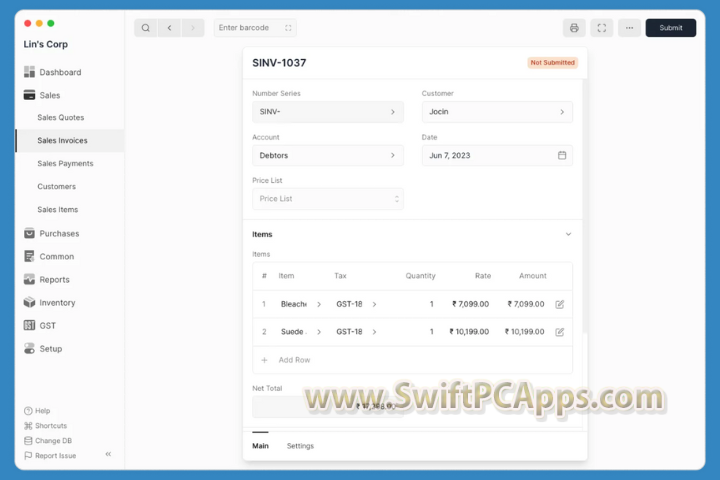Click quantity cell of Suede row

click(x=432, y=332)
